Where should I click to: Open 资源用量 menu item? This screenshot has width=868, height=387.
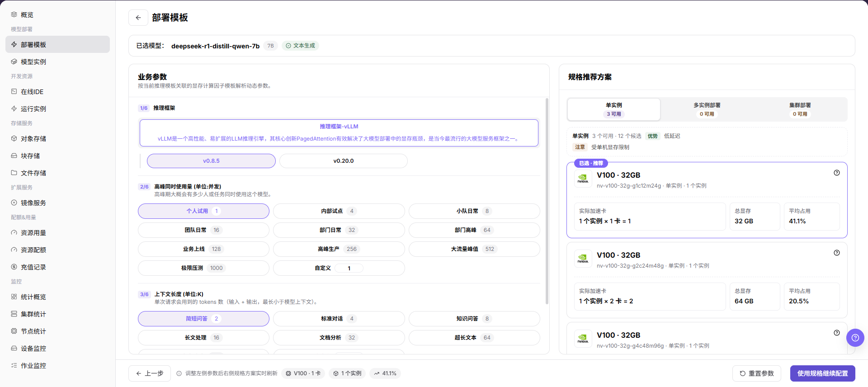[57, 232]
